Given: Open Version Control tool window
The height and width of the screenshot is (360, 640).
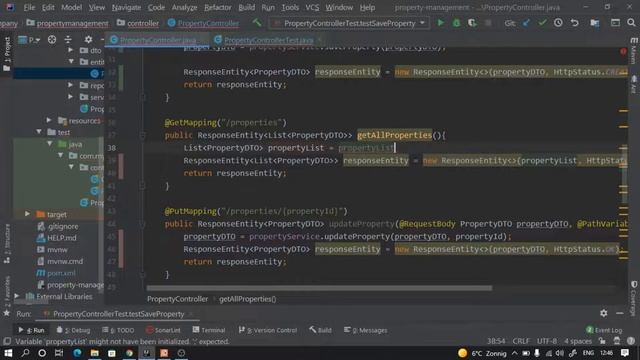Looking at the screenshot, I should pyautogui.click(x=268, y=330).
